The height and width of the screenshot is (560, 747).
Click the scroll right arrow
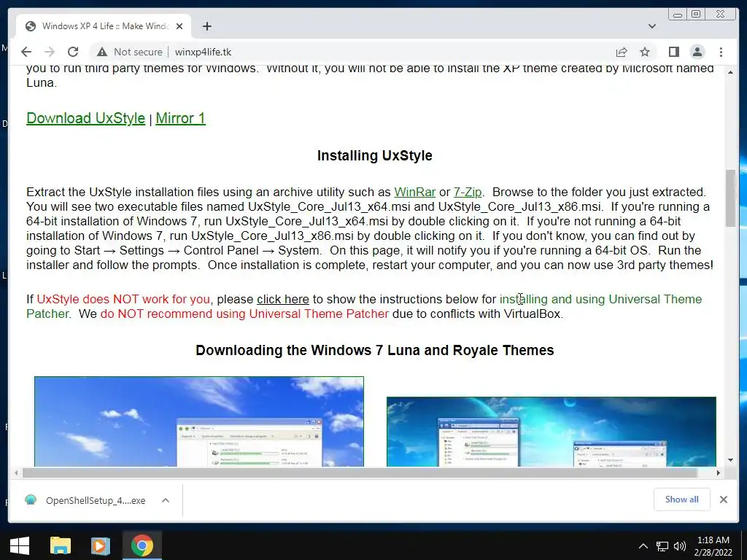[719, 472]
